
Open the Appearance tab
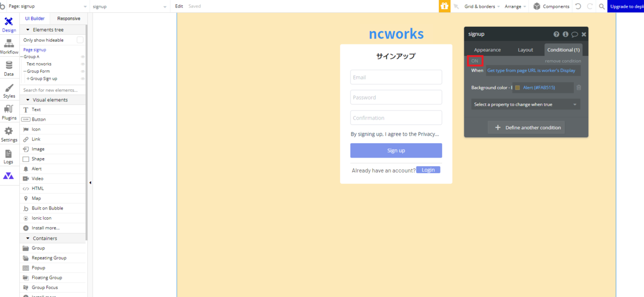tap(487, 50)
